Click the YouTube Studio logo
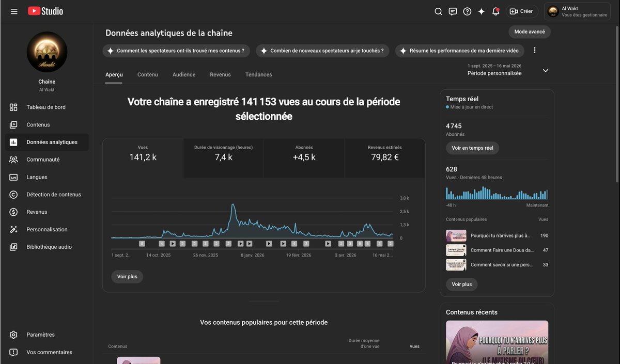The image size is (620, 364). [45, 11]
